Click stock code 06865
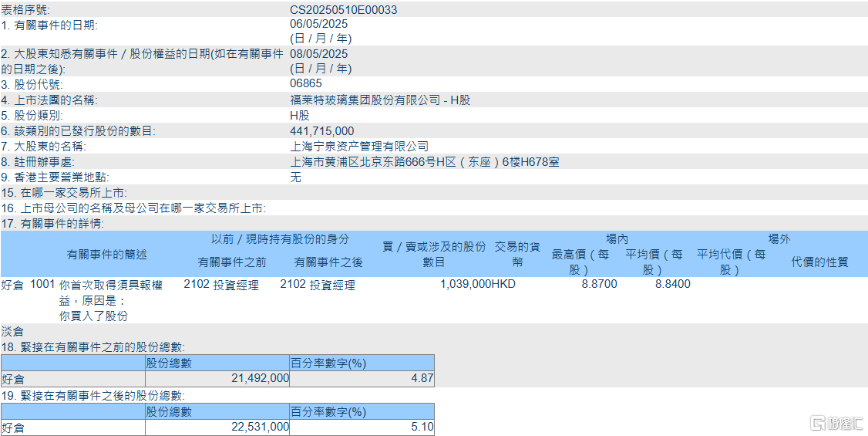 point(305,84)
